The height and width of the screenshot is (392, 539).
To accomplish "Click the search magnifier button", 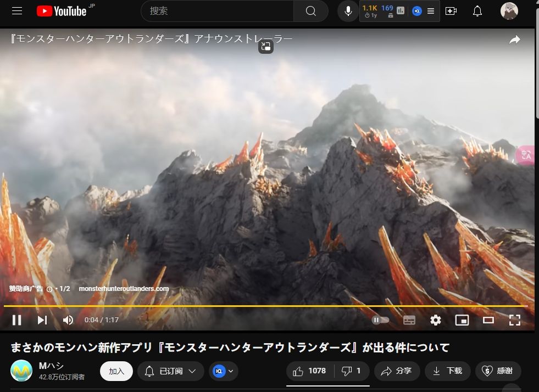I will [x=311, y=11].
